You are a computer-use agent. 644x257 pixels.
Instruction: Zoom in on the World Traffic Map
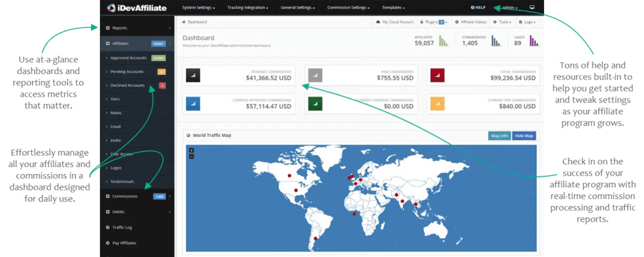coord(191,151)
